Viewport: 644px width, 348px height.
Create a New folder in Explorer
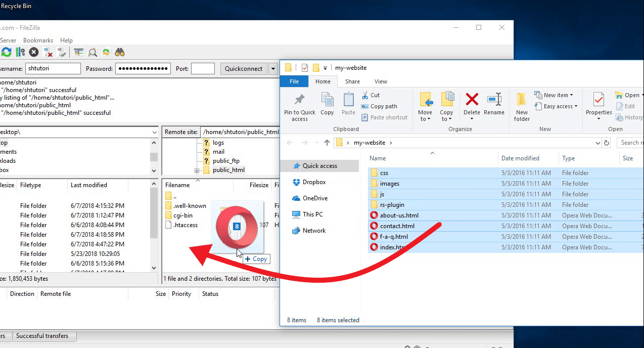pos(521,105)
